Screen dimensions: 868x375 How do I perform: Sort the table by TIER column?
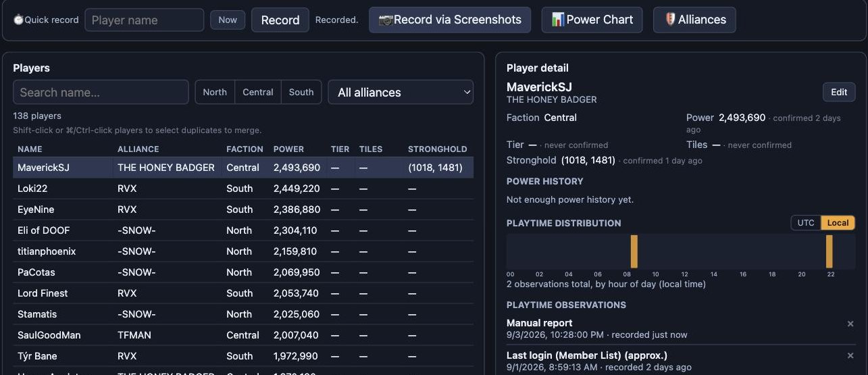point(340,149)
